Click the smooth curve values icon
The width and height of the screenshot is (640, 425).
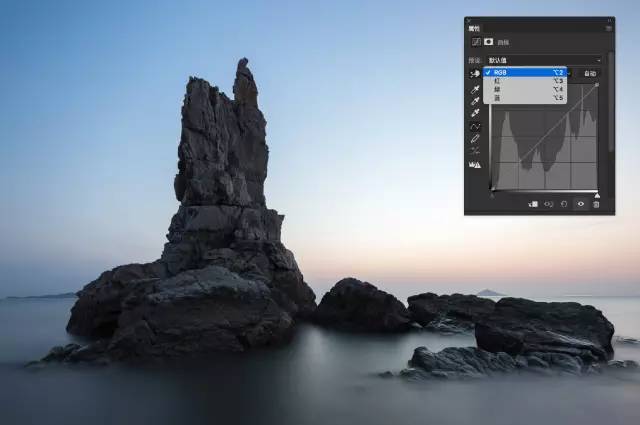[474, 151]
